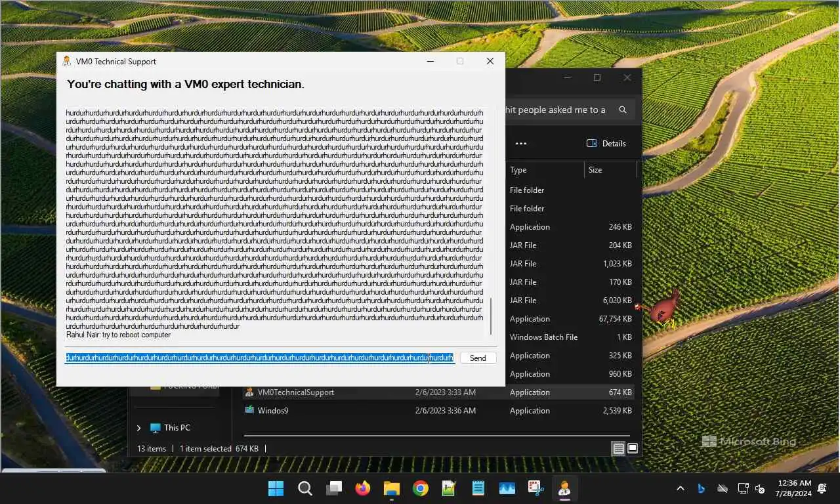Minimize the VM0 Technical Support window
The width and height of the screenshot is (840, 504).
pos(430,61)
